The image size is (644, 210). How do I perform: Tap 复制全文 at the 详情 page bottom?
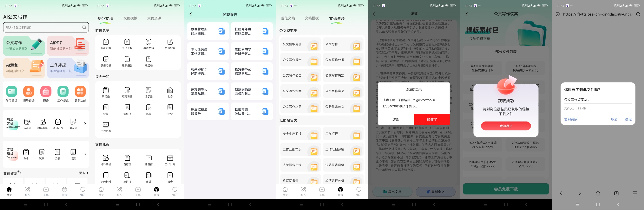point(436,192)
